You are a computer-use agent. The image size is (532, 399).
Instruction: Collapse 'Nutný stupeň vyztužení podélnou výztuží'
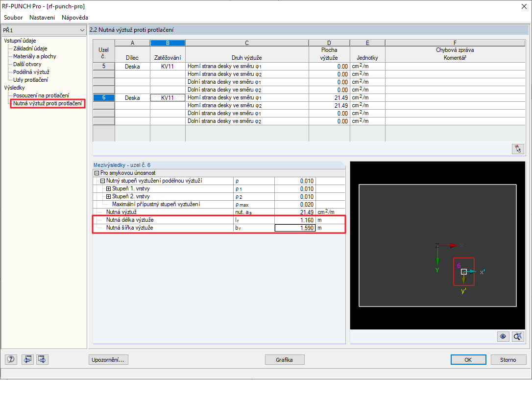pyautogui.click(x=102, y=181)
